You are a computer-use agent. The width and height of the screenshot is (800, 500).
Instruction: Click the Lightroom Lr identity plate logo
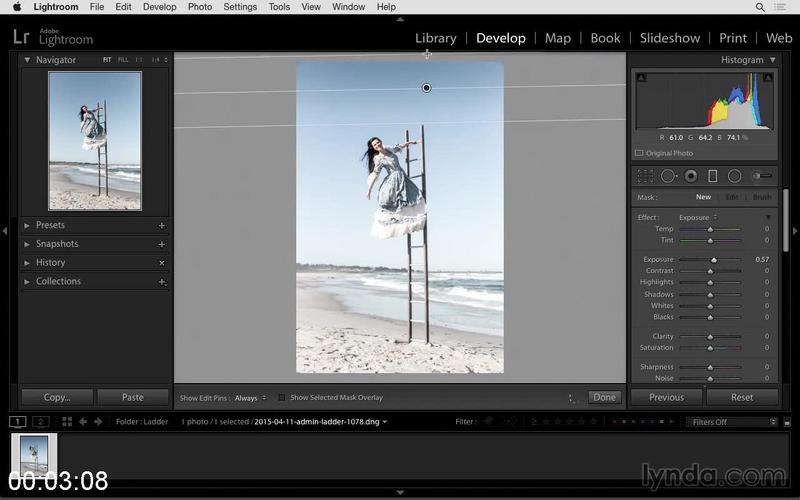pos(21,37)
